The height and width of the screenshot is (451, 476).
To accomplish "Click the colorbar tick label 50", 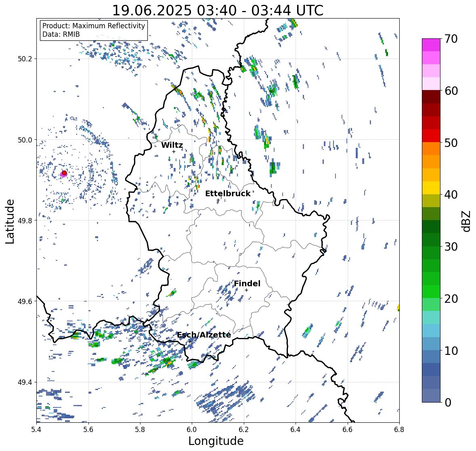I will [x=451, y=143].
